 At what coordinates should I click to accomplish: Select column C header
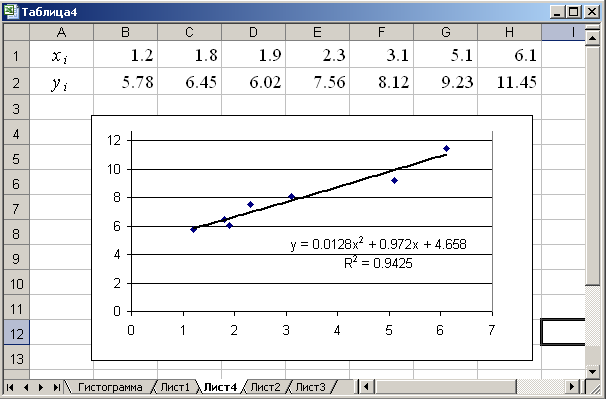(x=189, y=32)
